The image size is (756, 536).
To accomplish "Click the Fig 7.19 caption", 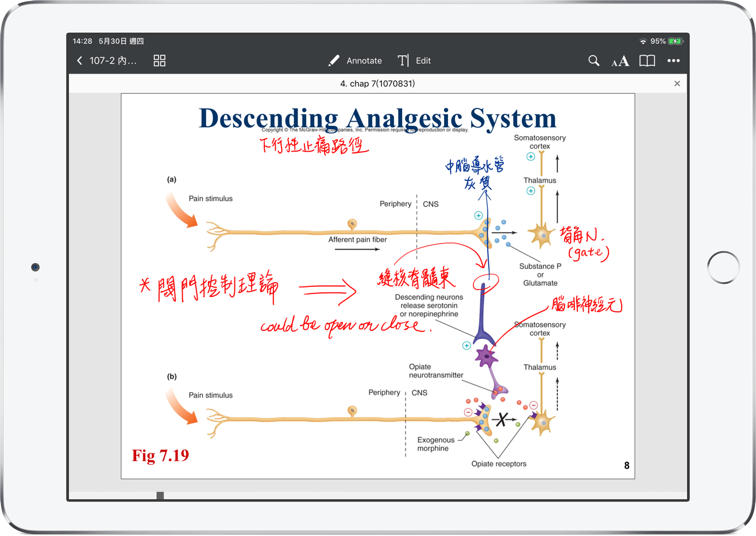I will point(160,455).
